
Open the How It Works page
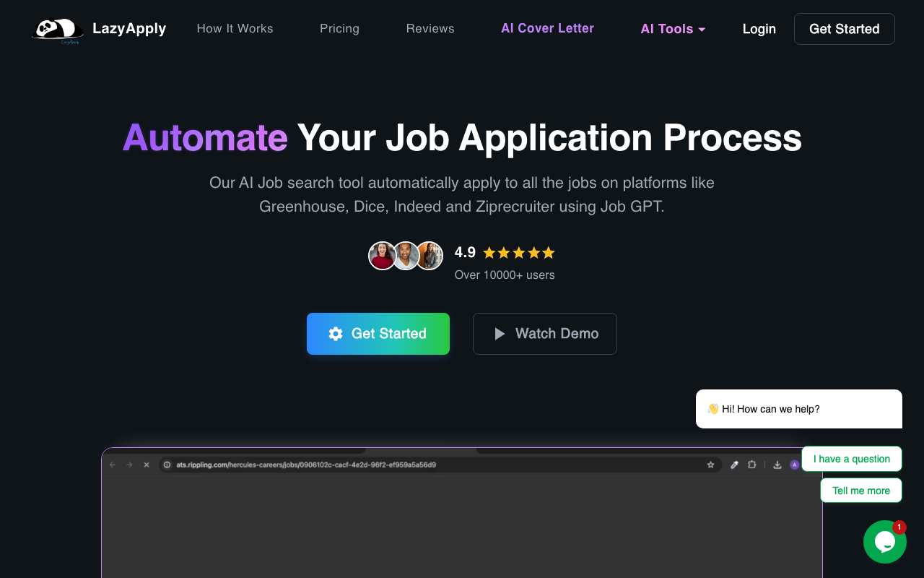point(235,29)
